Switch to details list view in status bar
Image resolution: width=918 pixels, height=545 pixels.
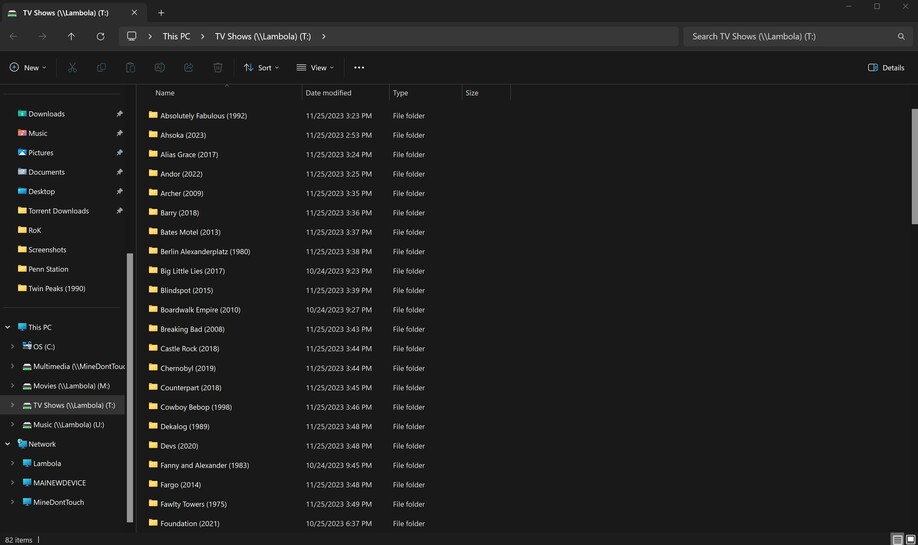[897, 539]
